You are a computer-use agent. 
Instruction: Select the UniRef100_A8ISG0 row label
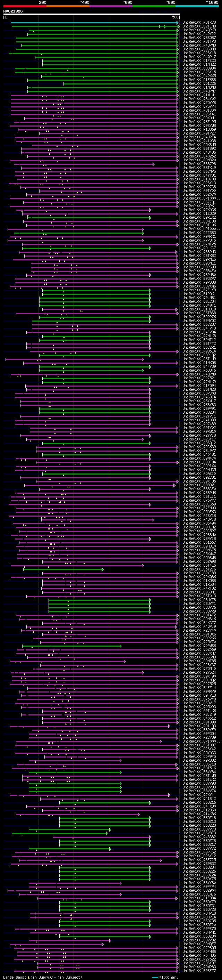[199, 110]
